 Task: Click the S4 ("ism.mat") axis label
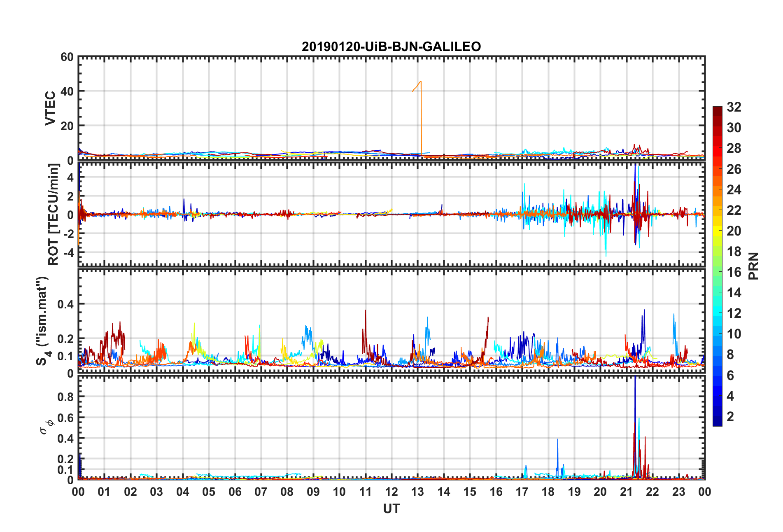43,321
